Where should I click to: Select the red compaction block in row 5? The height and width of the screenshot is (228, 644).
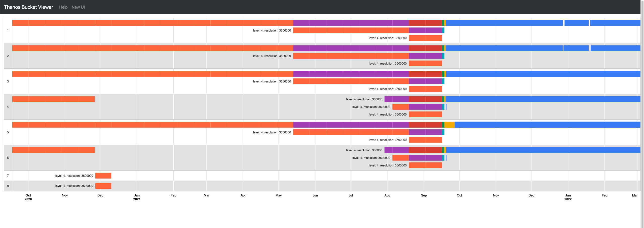(425, 124)
